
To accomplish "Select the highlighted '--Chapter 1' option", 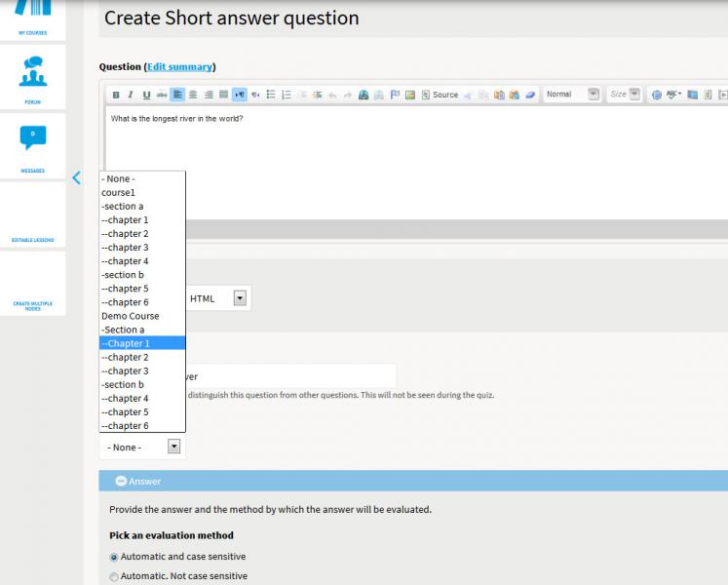I will pyautogui.click(x=142, y=343).
